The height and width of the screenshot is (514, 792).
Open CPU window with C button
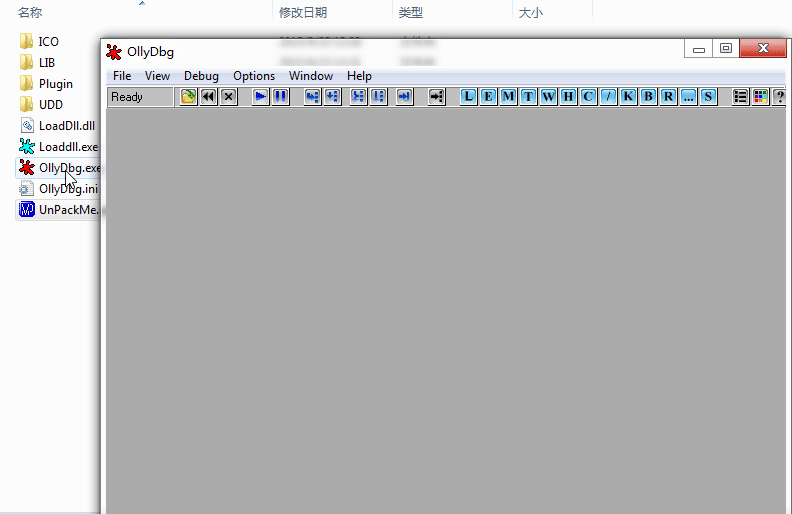click(588, 96)
